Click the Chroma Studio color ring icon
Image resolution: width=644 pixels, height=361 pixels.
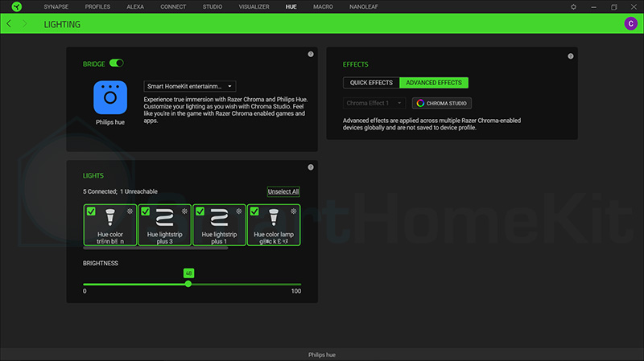(420, 103)
